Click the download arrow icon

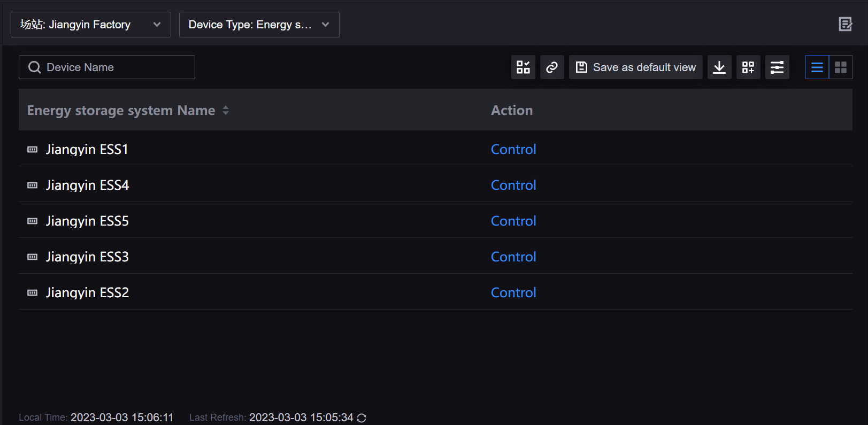pos(719,67)
